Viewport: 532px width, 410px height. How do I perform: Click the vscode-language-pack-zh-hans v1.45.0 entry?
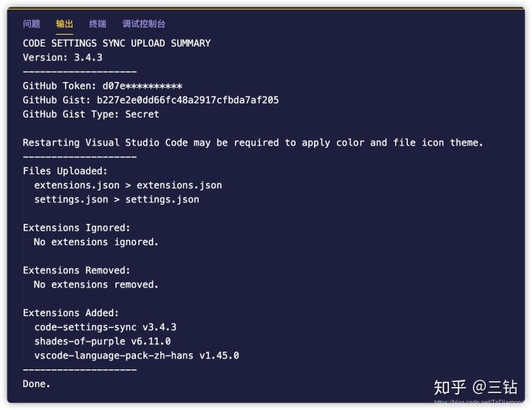tap(137, 355)
